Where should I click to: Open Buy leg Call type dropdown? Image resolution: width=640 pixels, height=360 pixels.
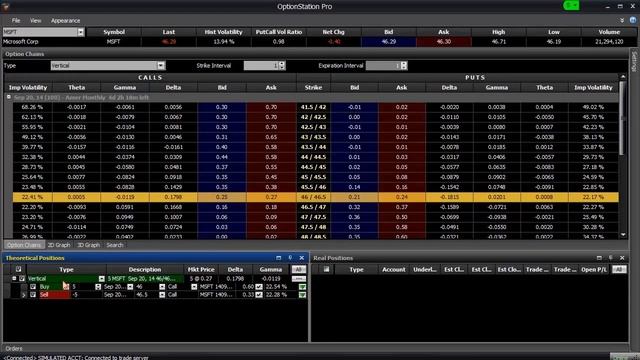[194, 287]
